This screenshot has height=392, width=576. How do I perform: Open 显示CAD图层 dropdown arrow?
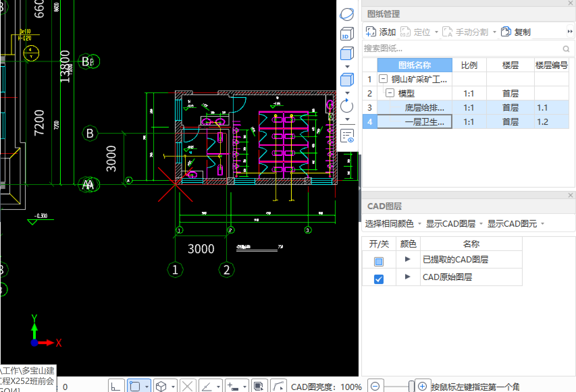tap(481, 223)
